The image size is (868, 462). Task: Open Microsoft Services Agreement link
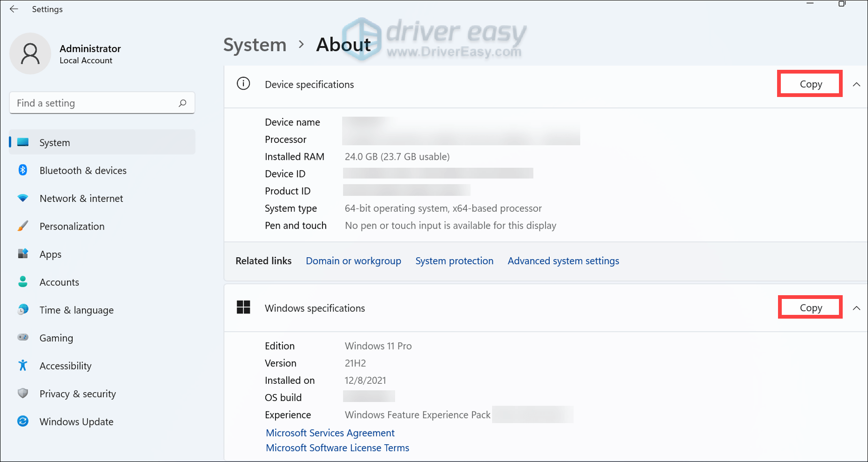330,433
